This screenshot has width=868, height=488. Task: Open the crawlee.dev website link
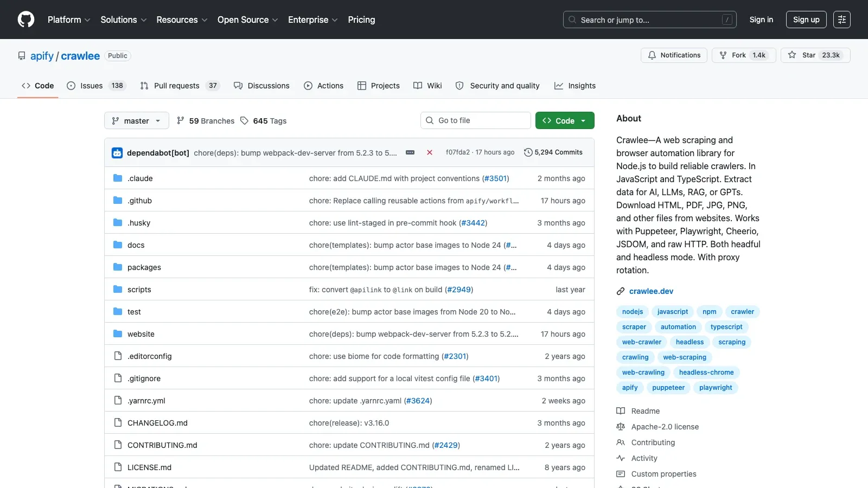651,291
